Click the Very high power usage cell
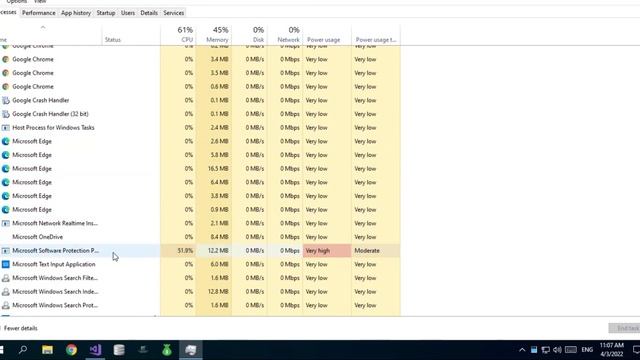 327,251
